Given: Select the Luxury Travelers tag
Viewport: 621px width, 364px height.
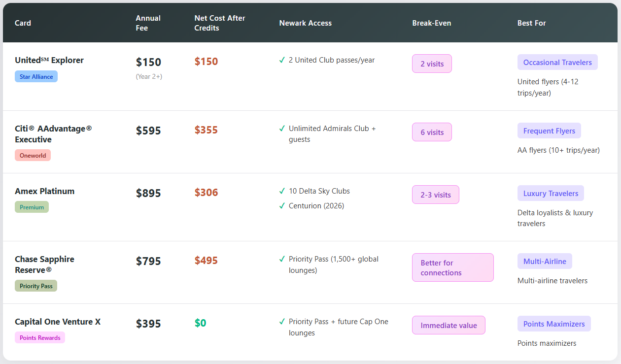Looking at the screenshot, I should point(551,193).
